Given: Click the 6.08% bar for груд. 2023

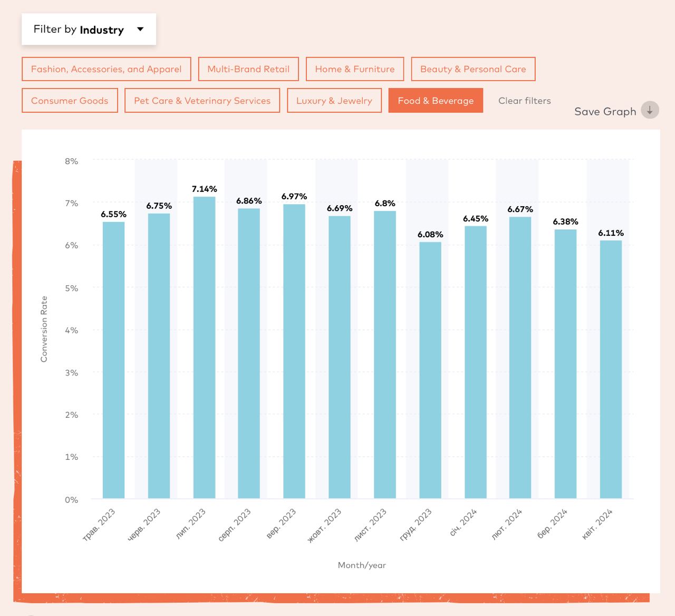Looking at the screenshot, I should tap(430, 369).
